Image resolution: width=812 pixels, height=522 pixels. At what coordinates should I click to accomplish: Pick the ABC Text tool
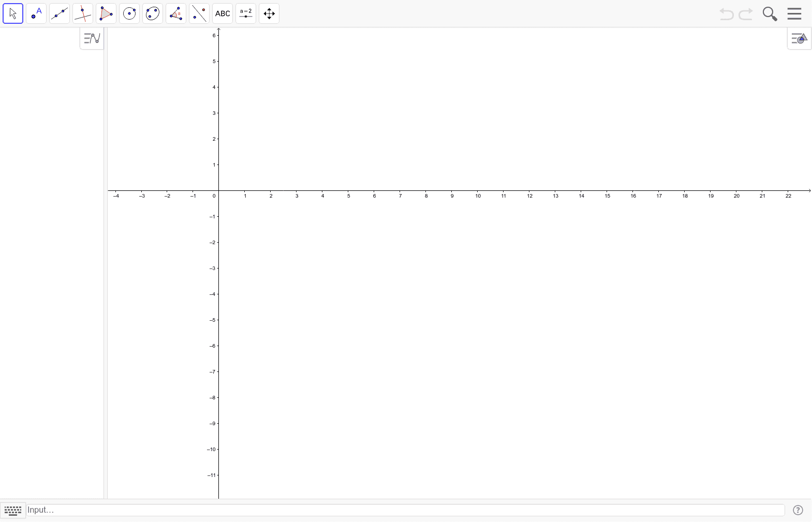[x=223, y=13]
